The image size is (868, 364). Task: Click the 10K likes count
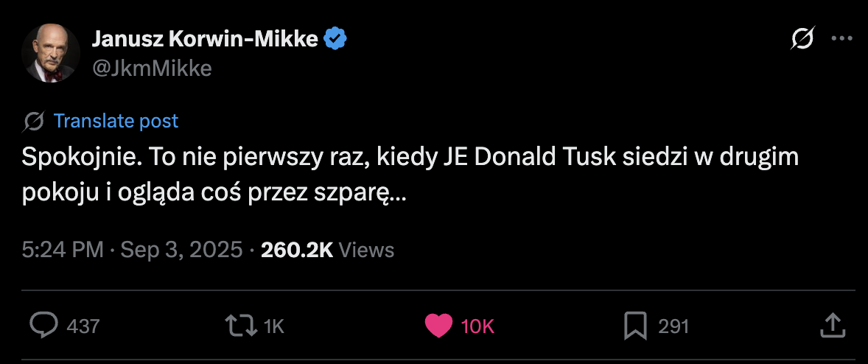point(477,326)
